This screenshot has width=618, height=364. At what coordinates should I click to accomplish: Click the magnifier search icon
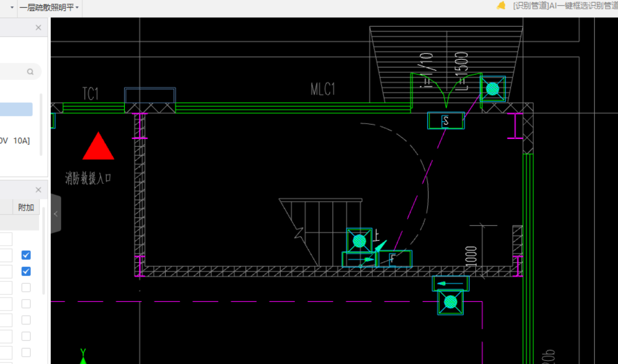(30, 72)
